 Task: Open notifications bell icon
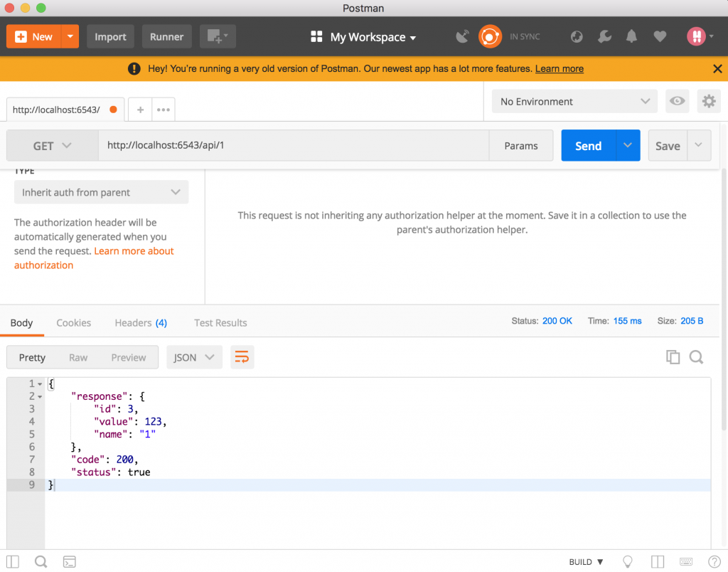point(631,36)
